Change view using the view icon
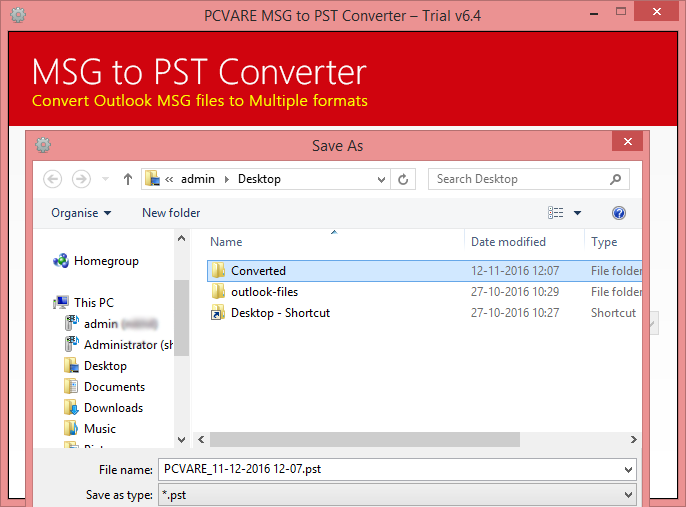 tap(555, 213)
